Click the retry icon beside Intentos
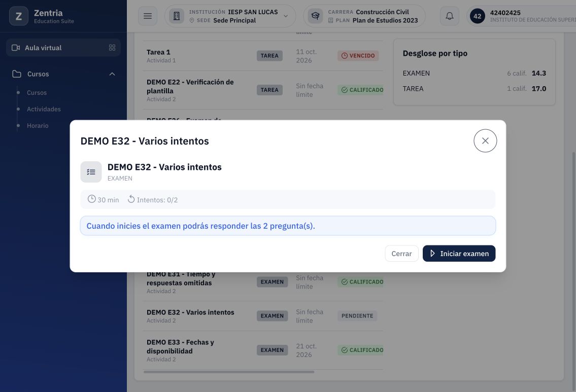This screenshot has height=392, width=576. click(x=131, y=199)
